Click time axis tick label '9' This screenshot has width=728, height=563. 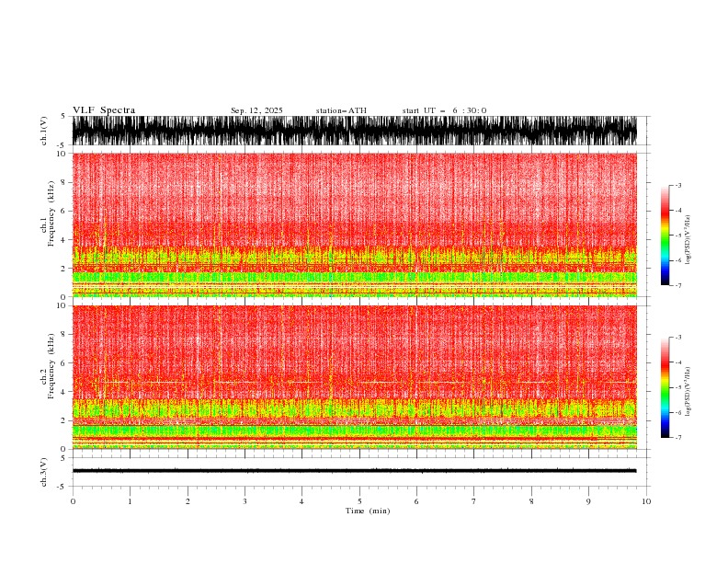point(588,501)
